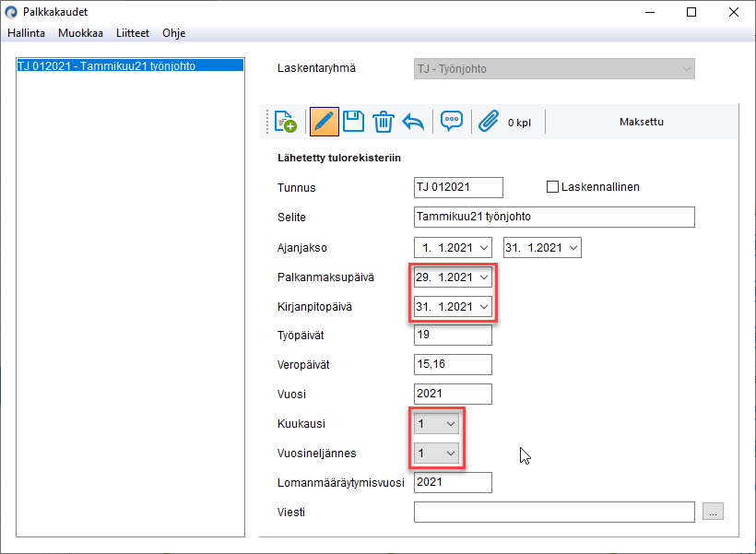Click the Palkkakaudet app icon in title bar
The image size is (756, 554).
11,12
